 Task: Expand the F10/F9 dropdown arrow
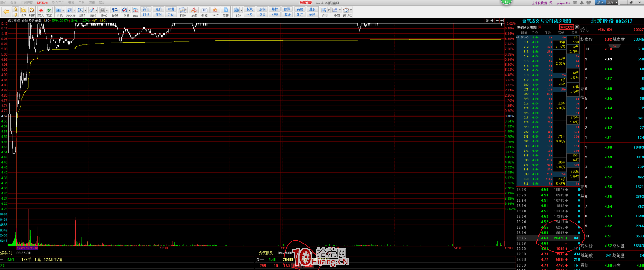pyautogui.click(x=74, y=10)
